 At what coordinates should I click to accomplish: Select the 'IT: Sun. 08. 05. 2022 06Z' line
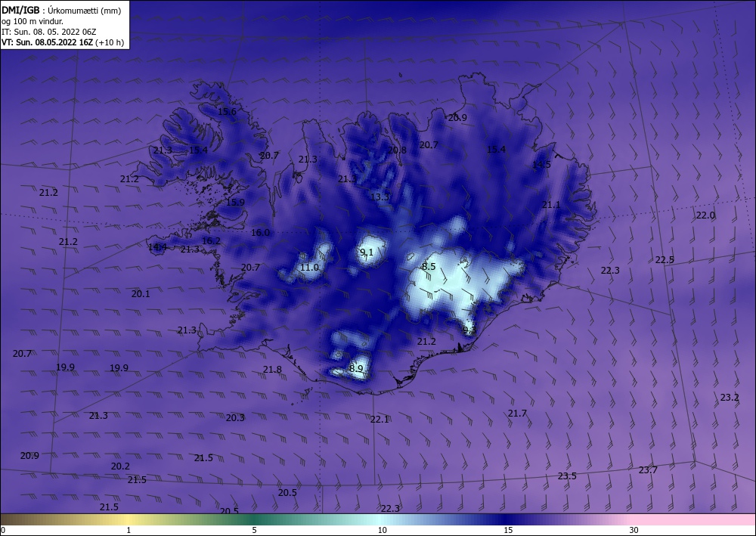[x=48, y=32]
